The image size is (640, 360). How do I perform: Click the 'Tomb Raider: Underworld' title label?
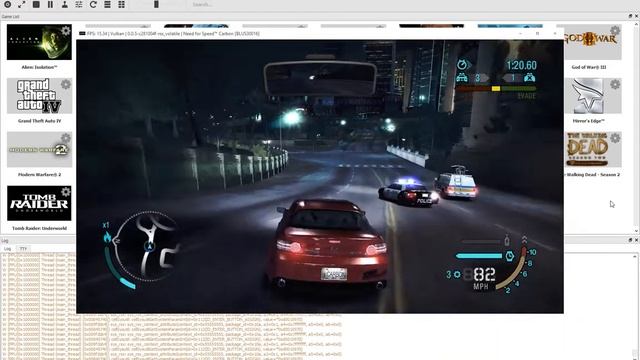pyautogui.click(x=39, y=228)
